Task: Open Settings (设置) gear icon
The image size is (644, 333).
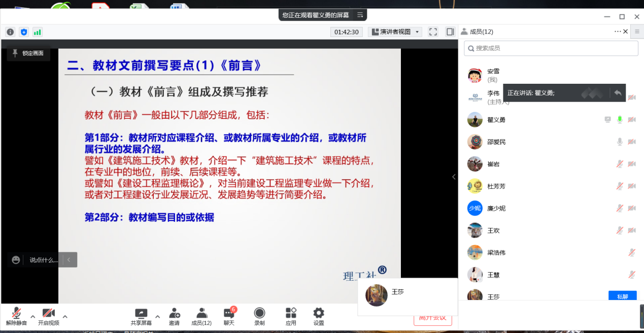Action: [318, 316]
